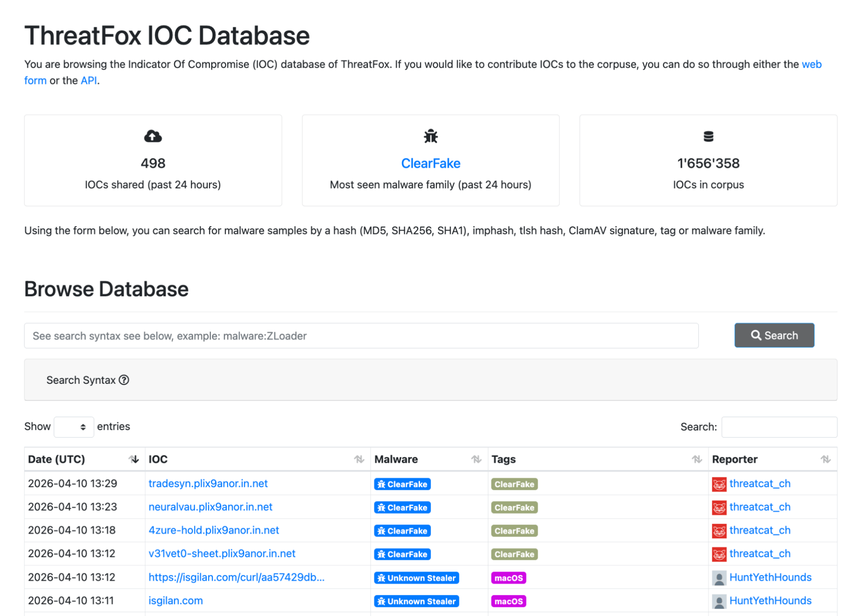Click ClearFake malware badge in neuralvau row
The width and height of the screenshot is (855, 616).
(402, 507)
